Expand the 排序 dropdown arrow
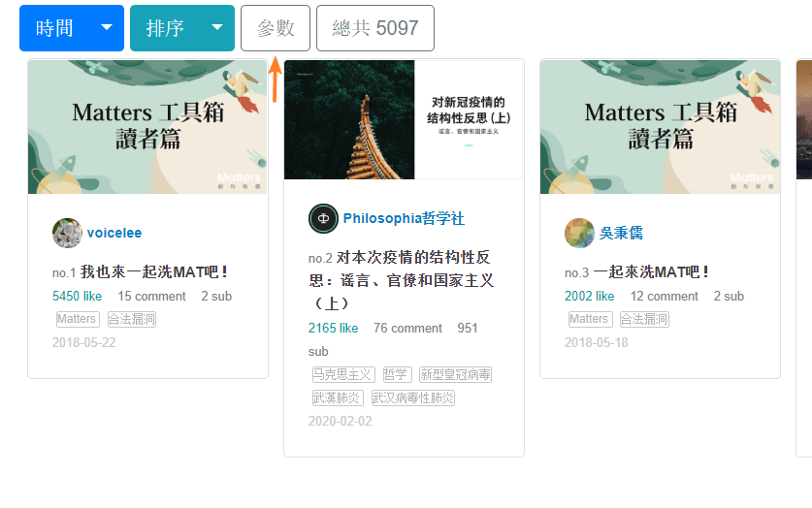Viewport: 812px width, 508px height. [x=217, y=28]
